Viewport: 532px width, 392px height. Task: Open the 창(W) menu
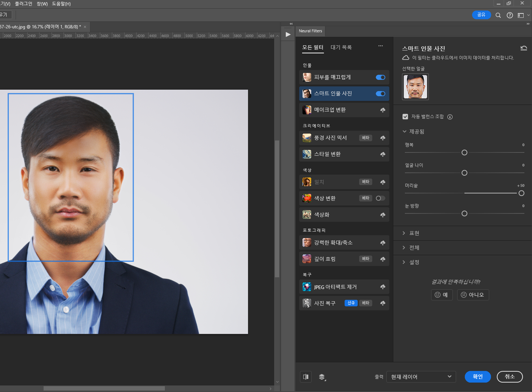(x=42, y=4)
